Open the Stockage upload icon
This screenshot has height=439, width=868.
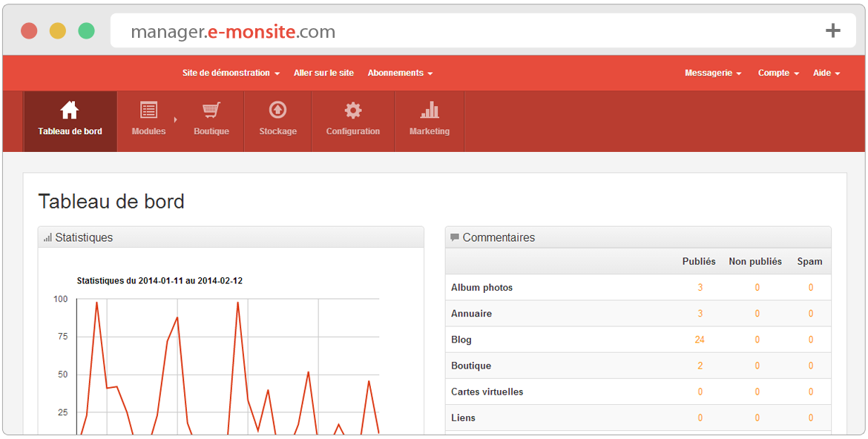tap(278, 110)
